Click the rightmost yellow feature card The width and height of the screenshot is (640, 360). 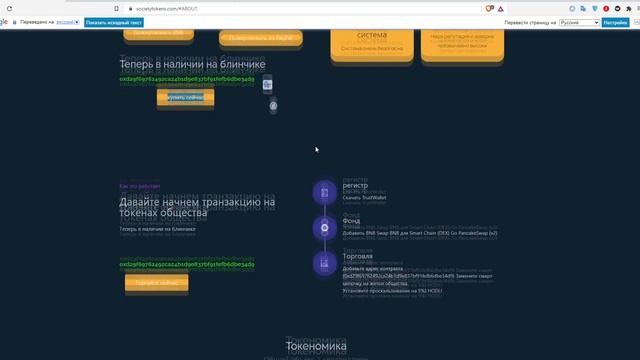(462, 45)
